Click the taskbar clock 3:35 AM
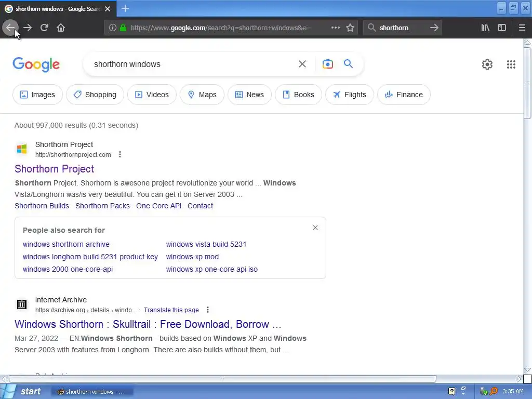The image size is (532, 399). pyautogui.click(x=513, y=392)
